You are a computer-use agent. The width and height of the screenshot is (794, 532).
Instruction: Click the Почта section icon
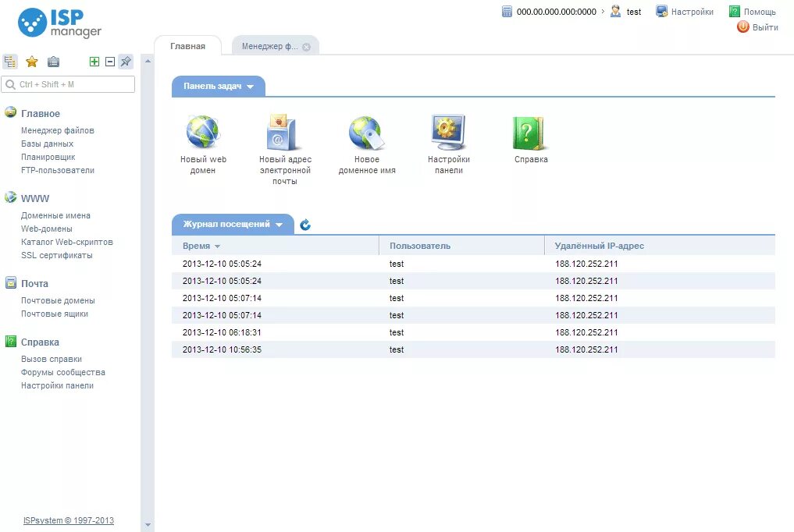point(11,282)
